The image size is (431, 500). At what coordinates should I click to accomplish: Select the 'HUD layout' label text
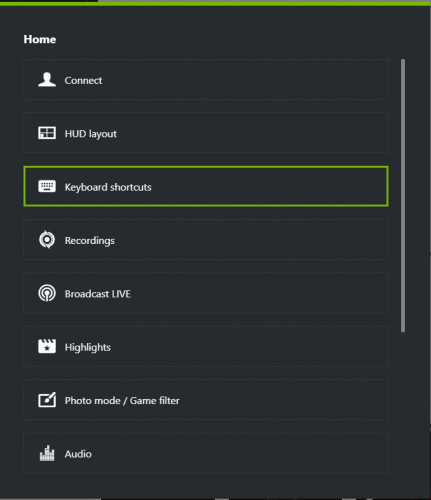pyautogui.click(x=91, y=134)
